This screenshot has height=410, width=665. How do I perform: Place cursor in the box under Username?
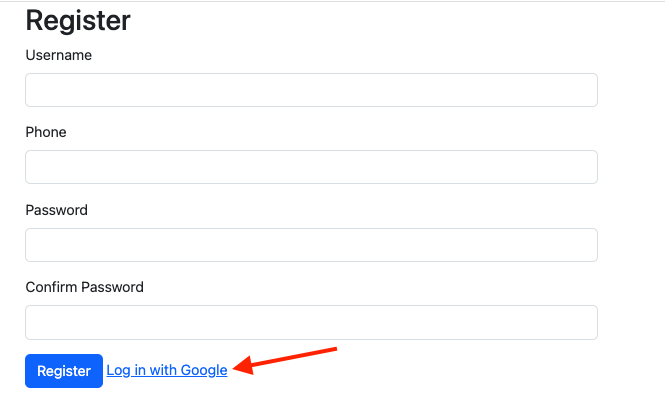311,90
